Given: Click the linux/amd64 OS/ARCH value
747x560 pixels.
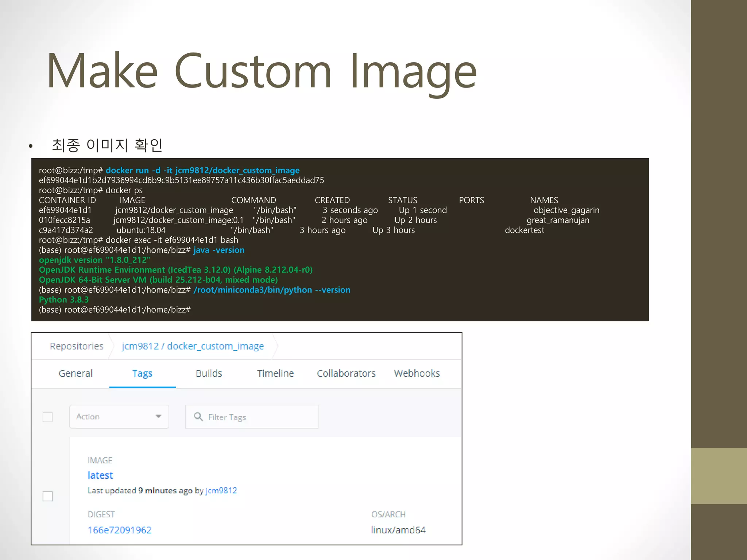Looking at the screenshot, I should click(x=398, y=530).
